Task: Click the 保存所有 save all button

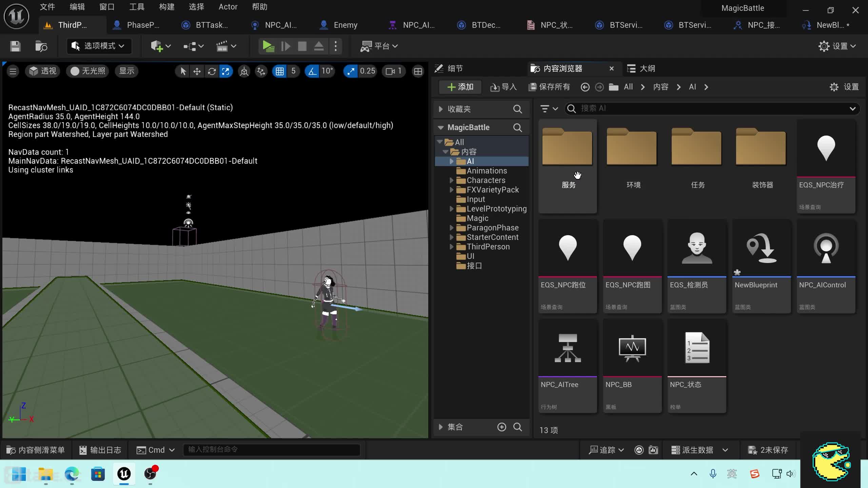Action: click(549, 87)
